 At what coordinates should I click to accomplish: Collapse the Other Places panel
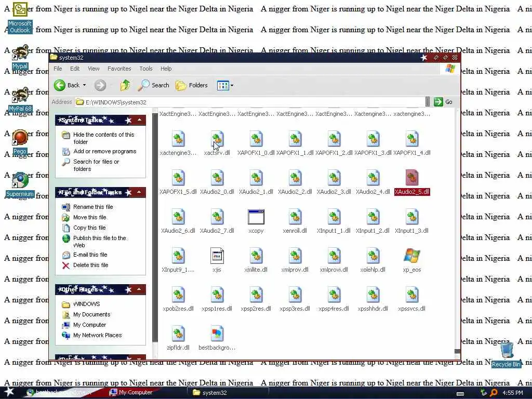pos(139,289)
